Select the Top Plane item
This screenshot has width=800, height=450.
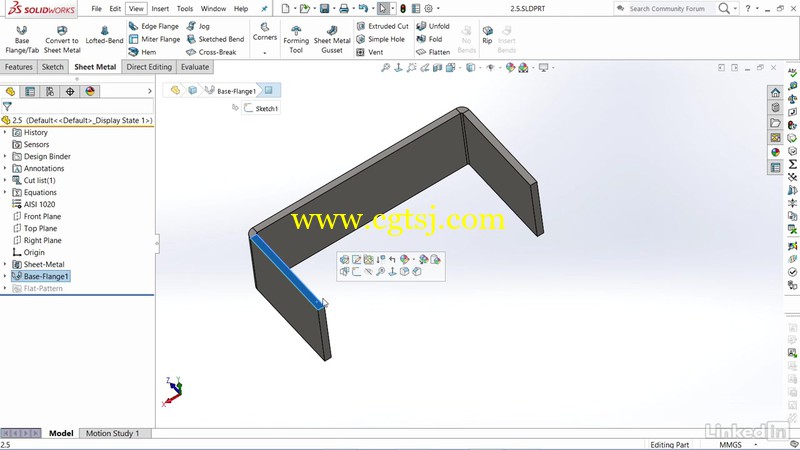point(35,228)
